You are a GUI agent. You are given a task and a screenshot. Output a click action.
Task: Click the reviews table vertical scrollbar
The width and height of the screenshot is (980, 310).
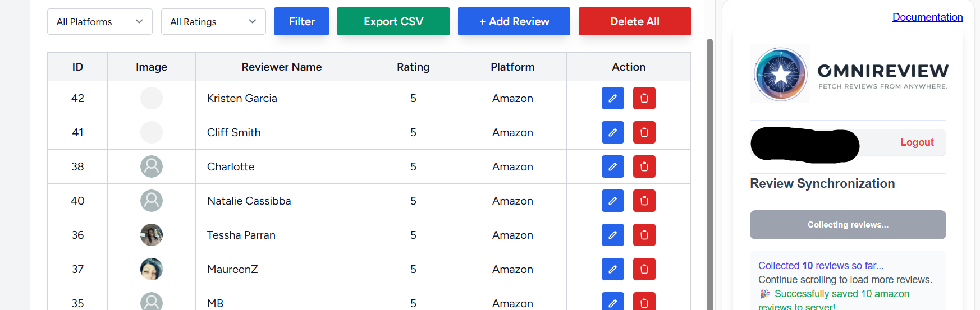[x=709, y=168]
